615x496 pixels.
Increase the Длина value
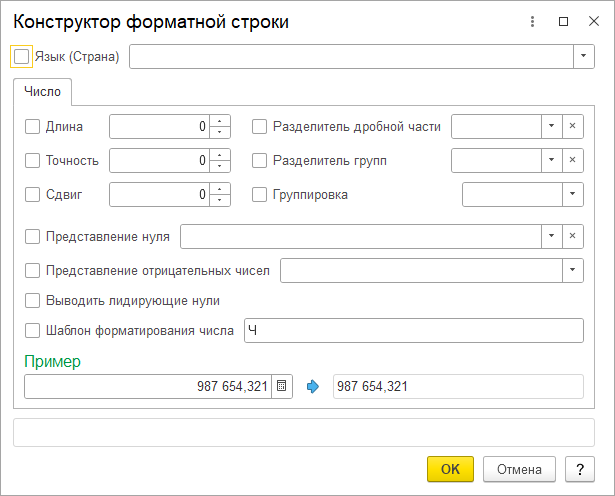[x=220, y=121]
